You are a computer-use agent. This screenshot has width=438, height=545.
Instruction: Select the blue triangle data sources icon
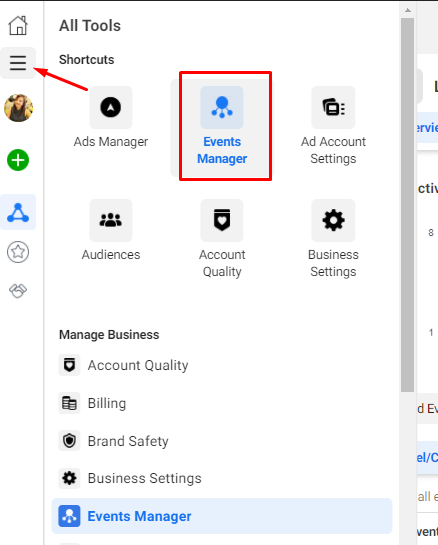click(x=18, y=212)
